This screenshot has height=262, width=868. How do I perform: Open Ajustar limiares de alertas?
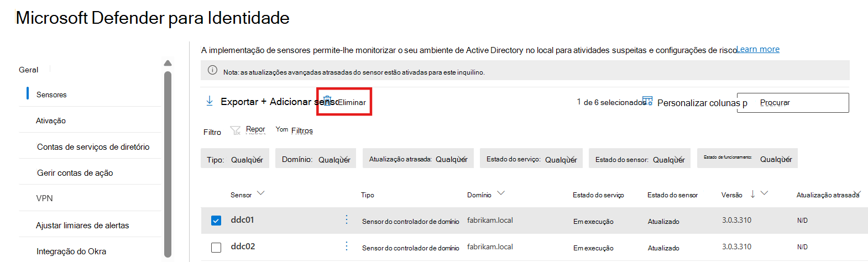(82, 225)
